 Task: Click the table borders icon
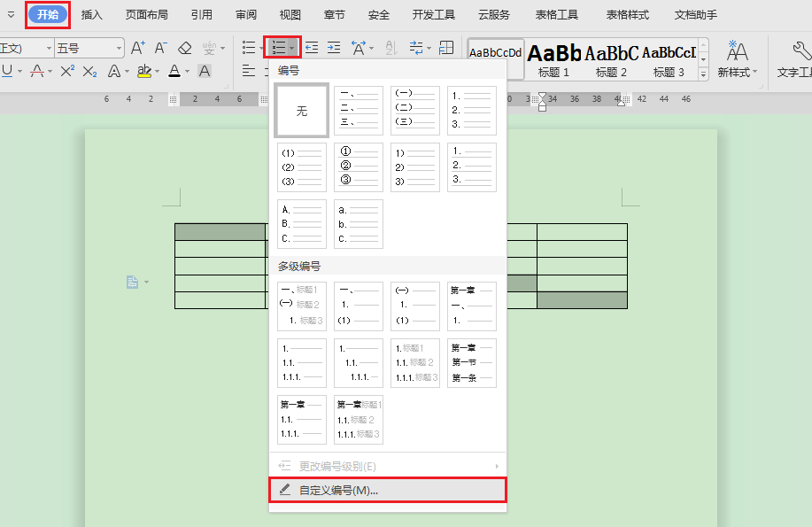[x=446, y=48]
